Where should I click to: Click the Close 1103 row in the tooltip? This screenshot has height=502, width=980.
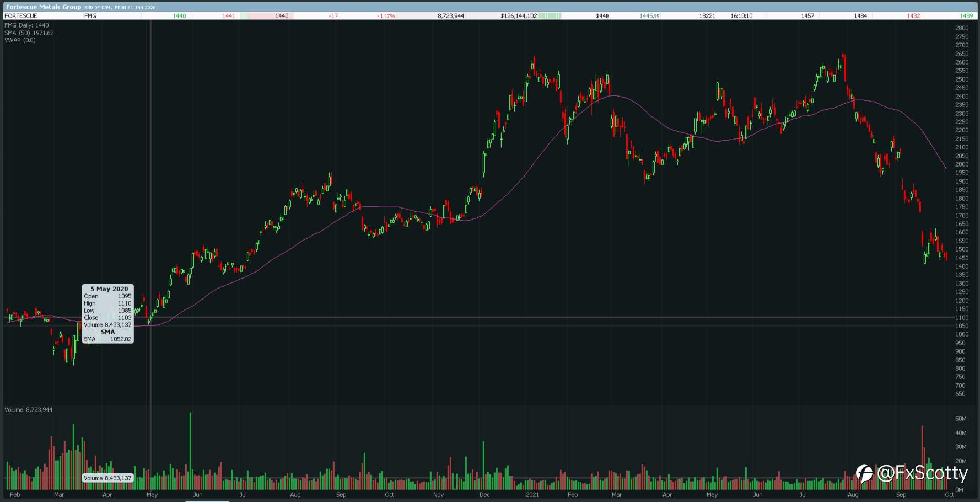click(x=107, y=318)
